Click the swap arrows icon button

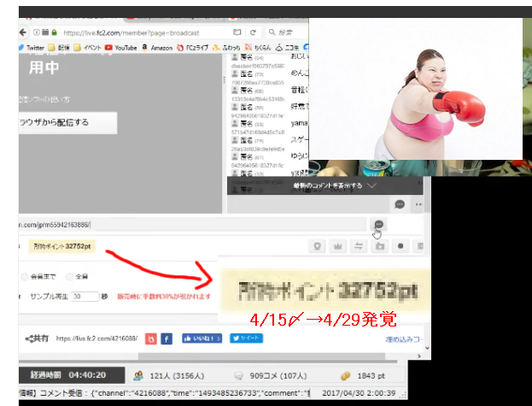click(x=359, y=246)
